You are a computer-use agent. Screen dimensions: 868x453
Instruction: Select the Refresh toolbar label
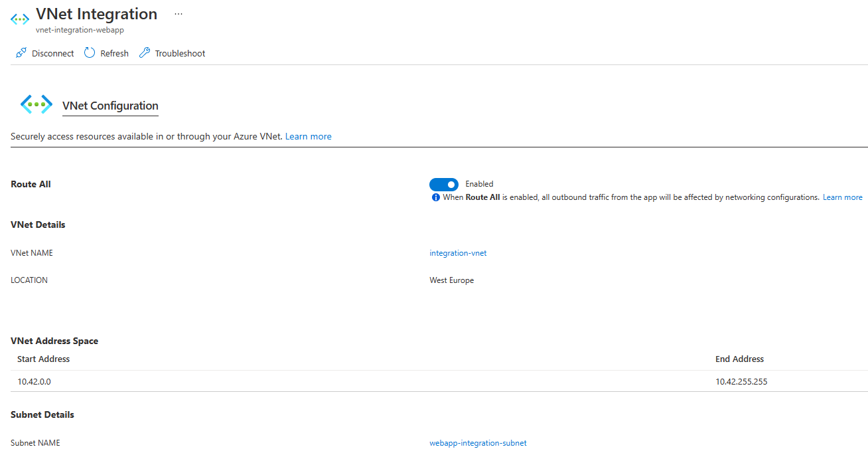pyautogui.click(x=115, y=54)
